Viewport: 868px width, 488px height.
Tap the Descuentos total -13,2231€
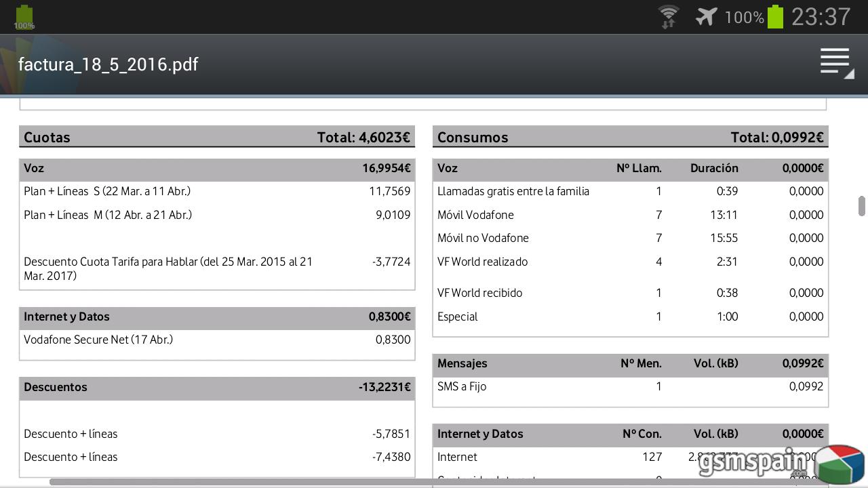(384, 387)
